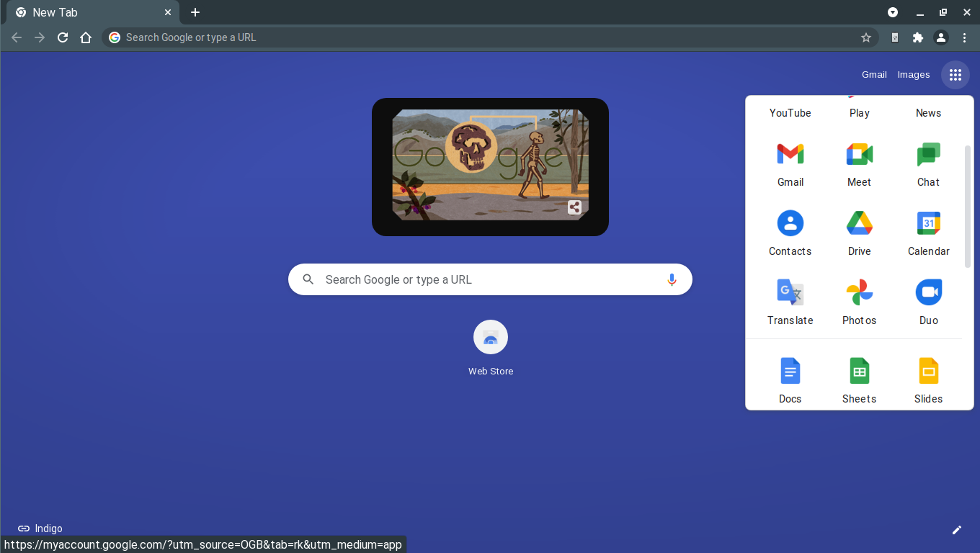Click the center Google search box
This screenshot has width=980, height=553.
(x=490, y=279)
